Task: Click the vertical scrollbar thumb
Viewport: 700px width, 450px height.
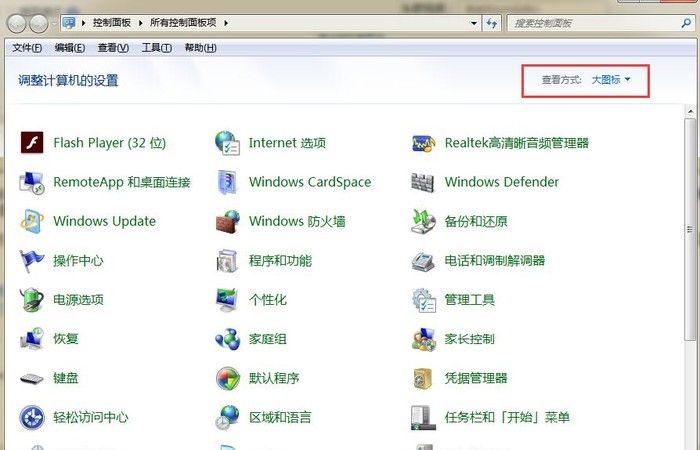Action: [690, 229]
